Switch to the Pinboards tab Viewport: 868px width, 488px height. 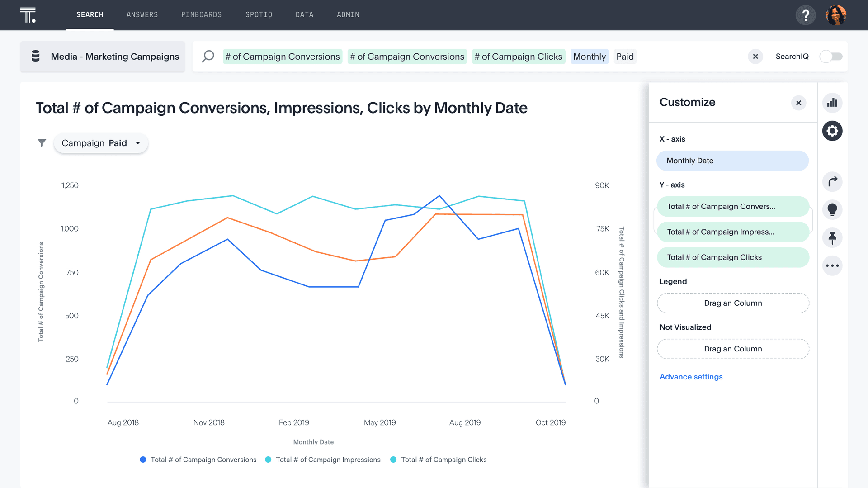tap(201, 15)
